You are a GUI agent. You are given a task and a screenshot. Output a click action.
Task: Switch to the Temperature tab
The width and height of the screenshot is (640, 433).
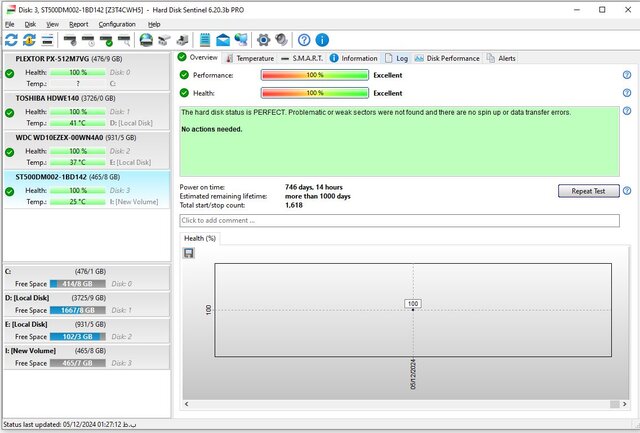[249, 58]
